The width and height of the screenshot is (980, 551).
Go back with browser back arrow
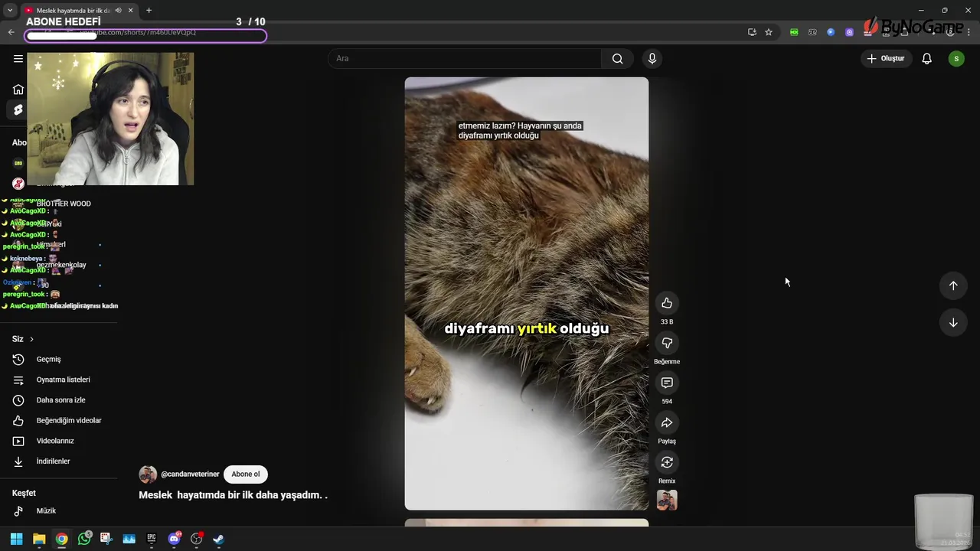click(11, 32)
